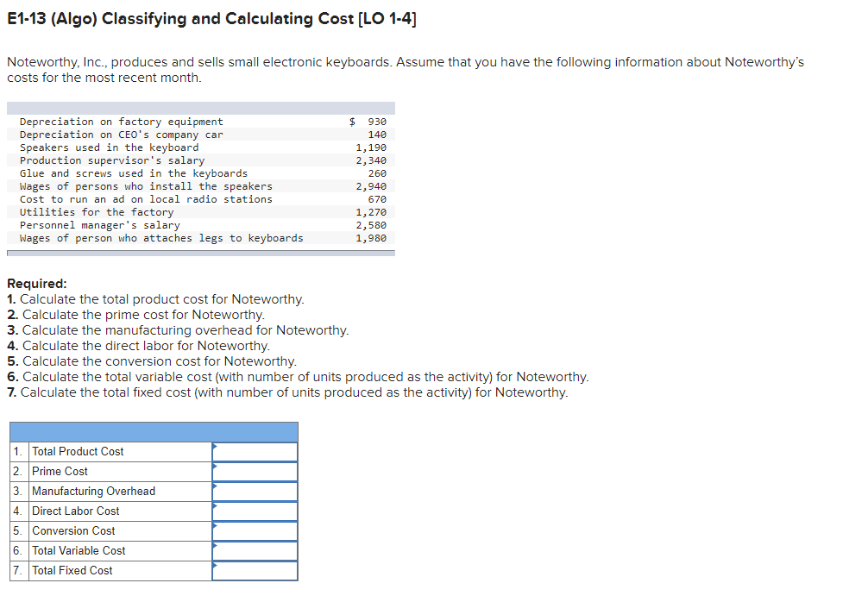The height and width of the screenshot is (602, 868).
Task: Click the hint flag beside Prime Cost field
Action: coord(215,466)
